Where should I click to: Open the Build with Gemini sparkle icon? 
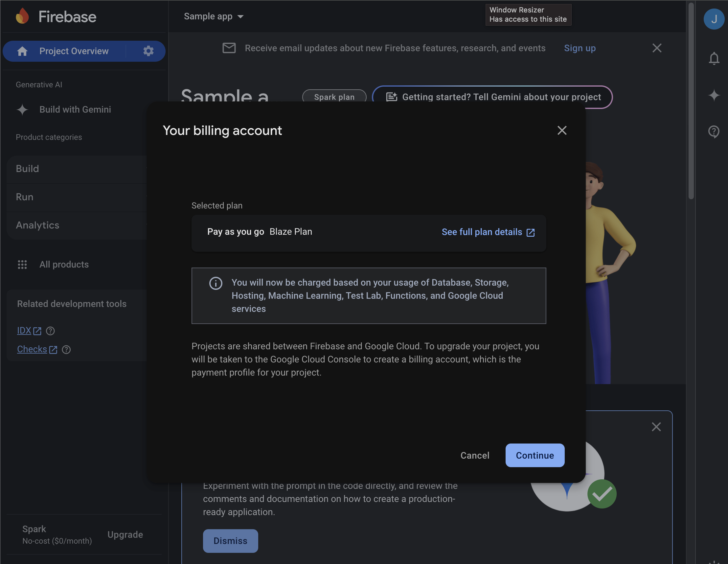[22, 110]
